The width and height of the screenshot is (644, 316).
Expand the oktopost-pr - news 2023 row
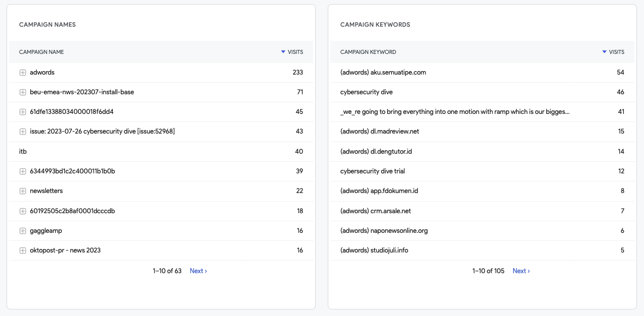coord(23,250)
